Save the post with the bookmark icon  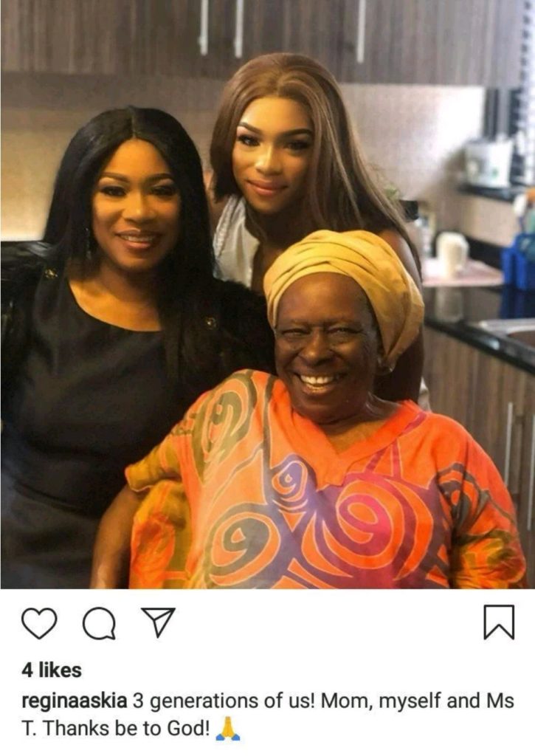(499, 622)
